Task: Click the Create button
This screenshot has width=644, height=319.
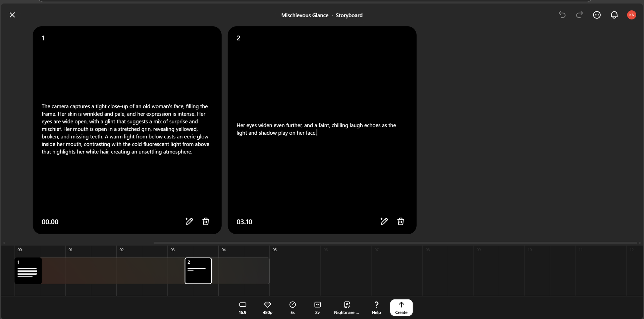Action: [401, 308]
